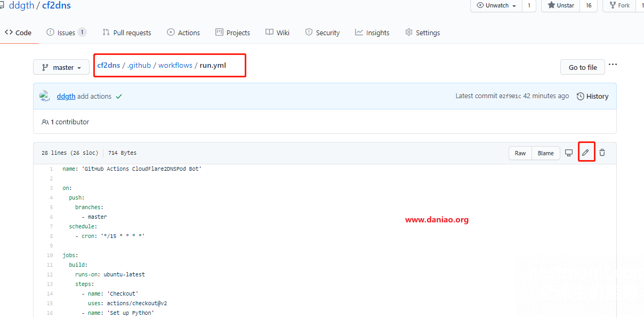Click the "- name: 'Set up Python'" line
The width and height of the screenshot is (644, 318).
click(x=118, y=313)
